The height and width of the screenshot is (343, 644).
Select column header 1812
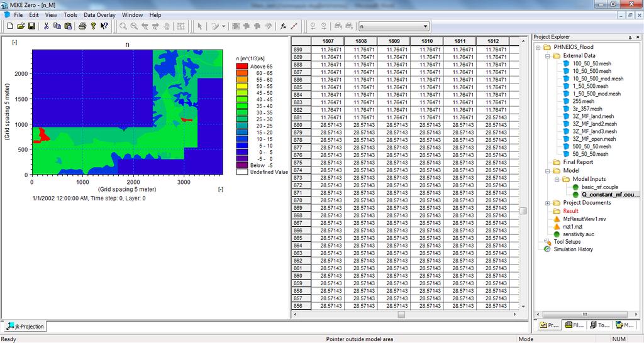coord(493,41)
